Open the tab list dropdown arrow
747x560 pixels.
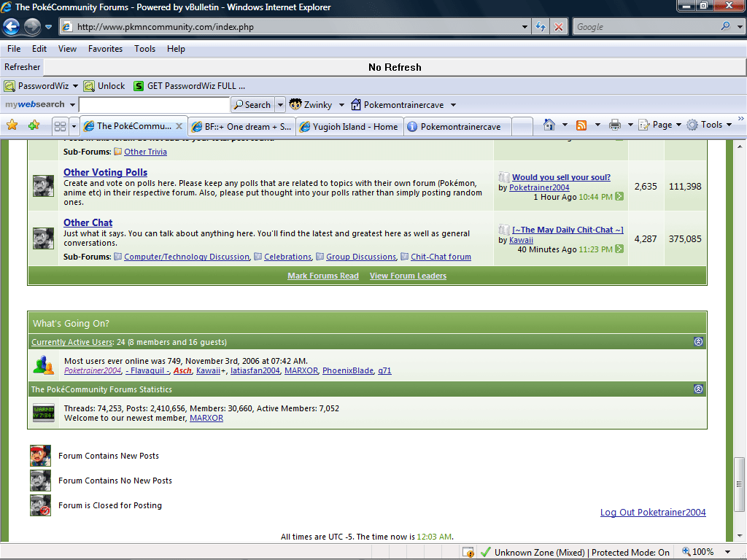point(74,126)
